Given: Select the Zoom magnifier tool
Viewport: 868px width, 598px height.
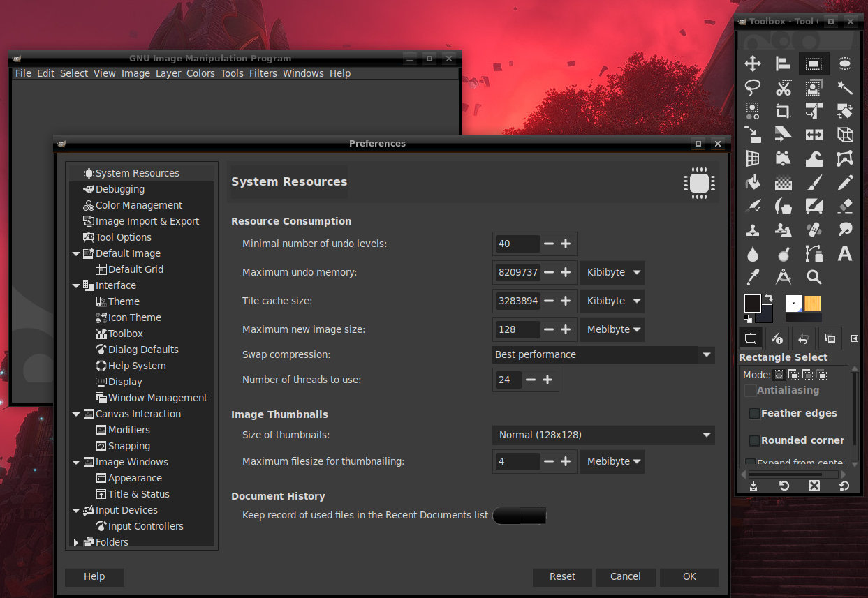Looking at the screenshot, I should (x=814, y=278).
